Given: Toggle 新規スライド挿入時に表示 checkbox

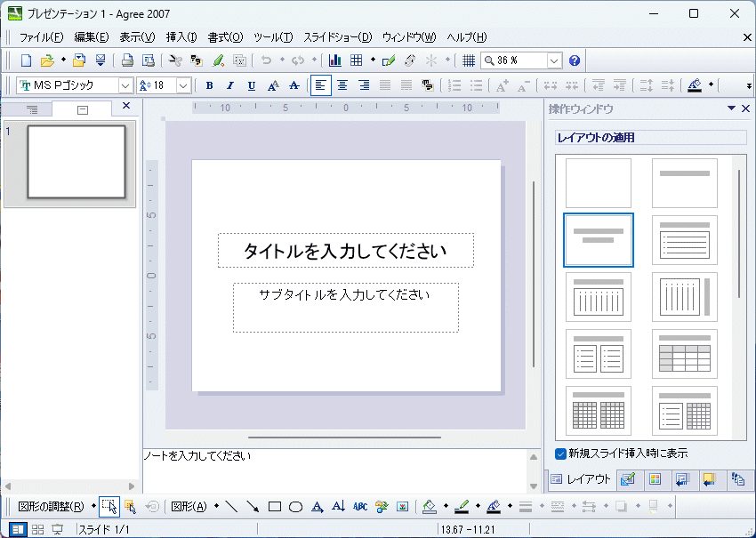Looking at the screenshot, I should point(560,454).
